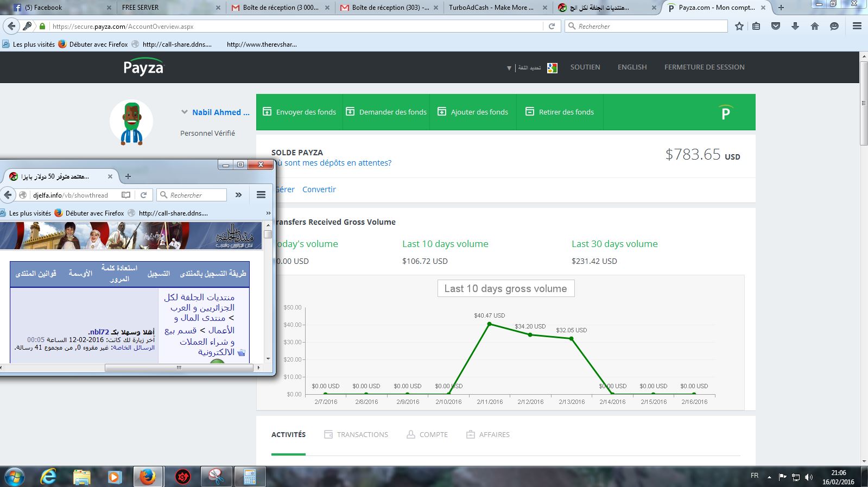Open the Windows Start menu
The image size is (868, 487).
pyautogui.click(x=14, y=477)
